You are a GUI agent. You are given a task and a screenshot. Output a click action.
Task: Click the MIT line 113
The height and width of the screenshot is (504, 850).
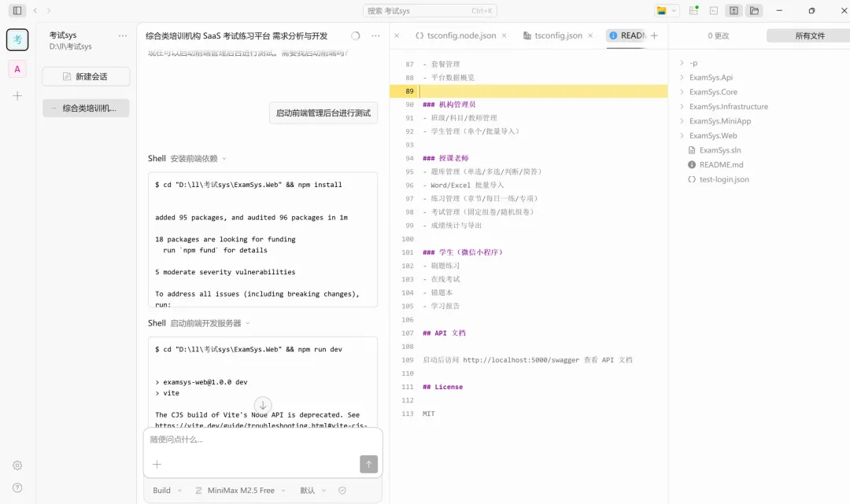tap(429, 414)
